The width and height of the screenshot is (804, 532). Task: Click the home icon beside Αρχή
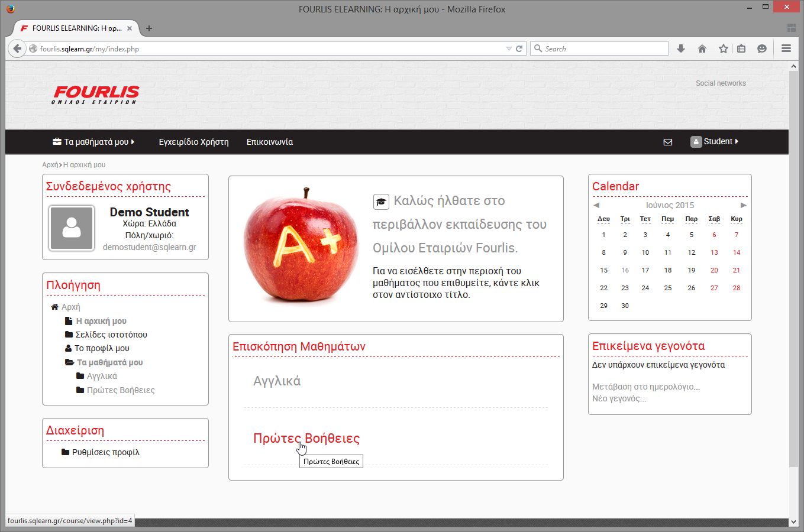point(55,307)
